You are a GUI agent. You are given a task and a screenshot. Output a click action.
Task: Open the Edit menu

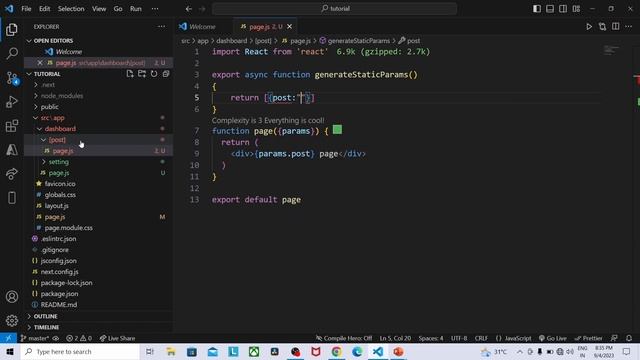44,9
